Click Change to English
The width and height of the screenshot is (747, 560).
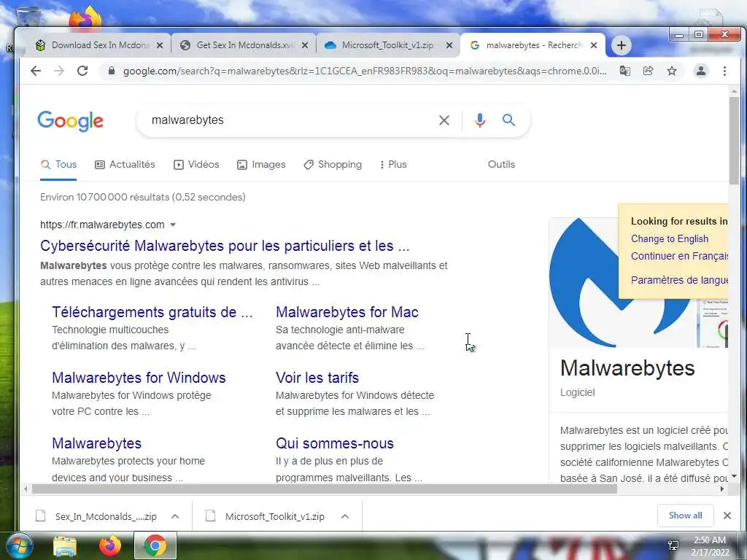click(x=670, y=238)
